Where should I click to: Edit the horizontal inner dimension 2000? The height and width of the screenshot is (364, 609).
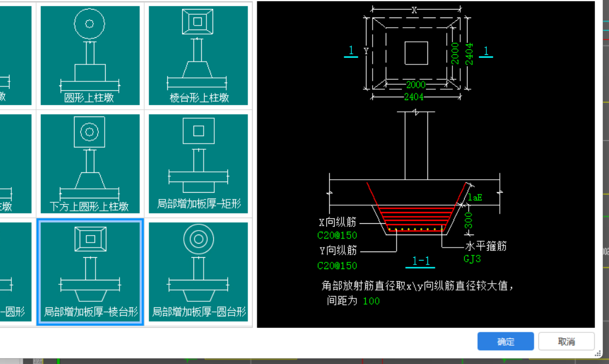click(415, 85)
